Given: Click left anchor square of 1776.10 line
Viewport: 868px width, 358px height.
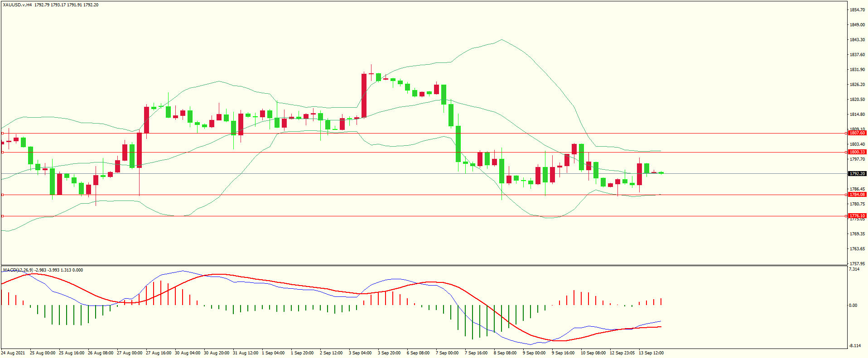Looking at the screenshot, I should pos(2,216).
